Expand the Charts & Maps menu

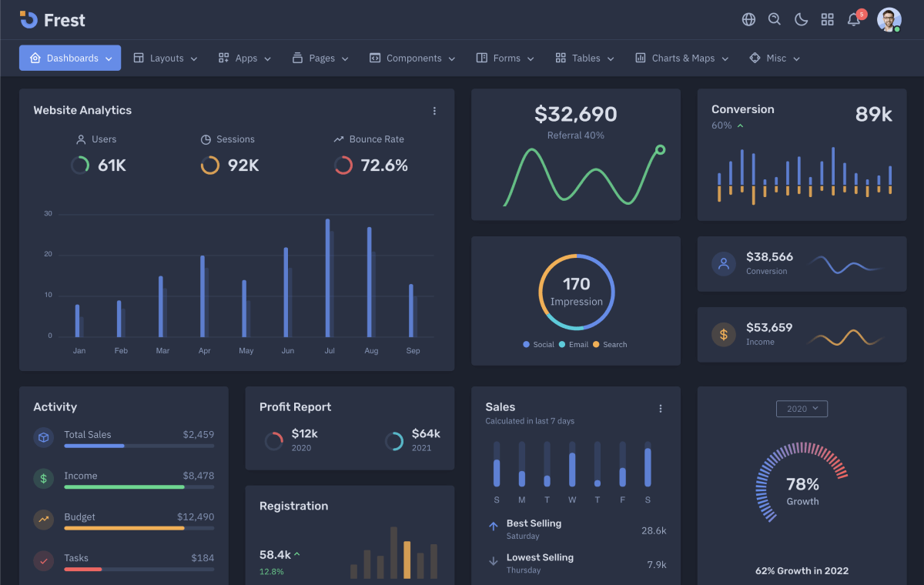(x=681, y=58)
